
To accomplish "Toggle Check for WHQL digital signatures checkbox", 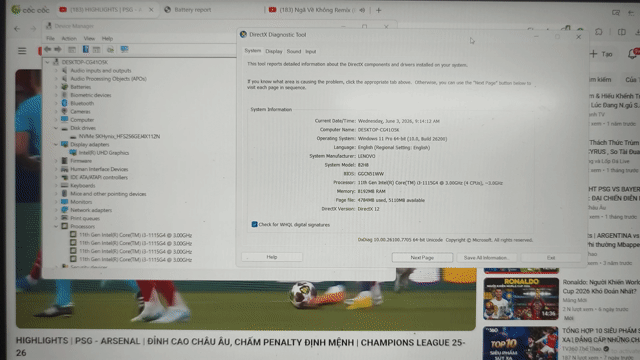I will pos(254,224).
